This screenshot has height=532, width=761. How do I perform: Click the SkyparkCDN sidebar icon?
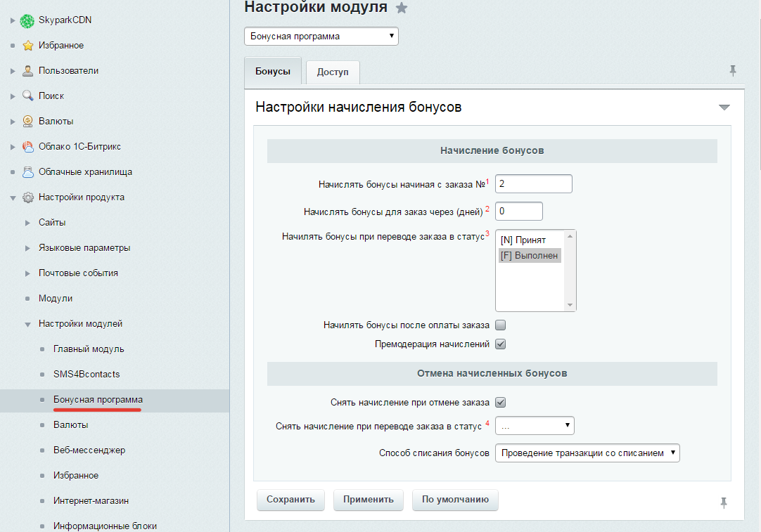point(27,20)
